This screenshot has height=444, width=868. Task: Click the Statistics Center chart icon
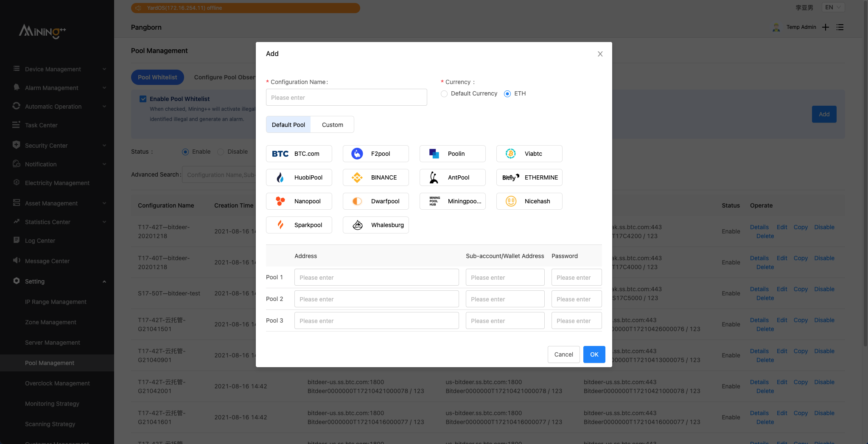pos(17,222)
